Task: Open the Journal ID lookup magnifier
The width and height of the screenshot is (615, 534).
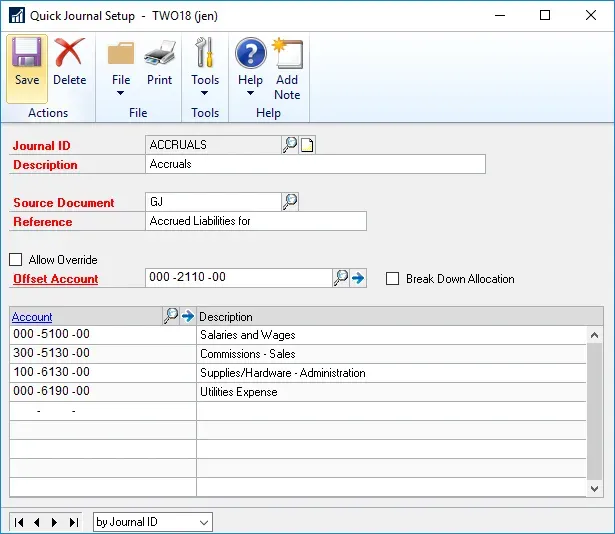Action: pyautogui.click(x=290, y=145)
